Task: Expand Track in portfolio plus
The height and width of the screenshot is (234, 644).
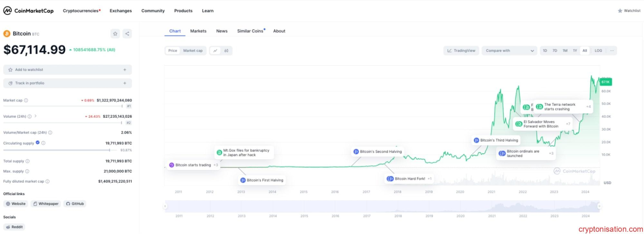Action: [125, 83]
